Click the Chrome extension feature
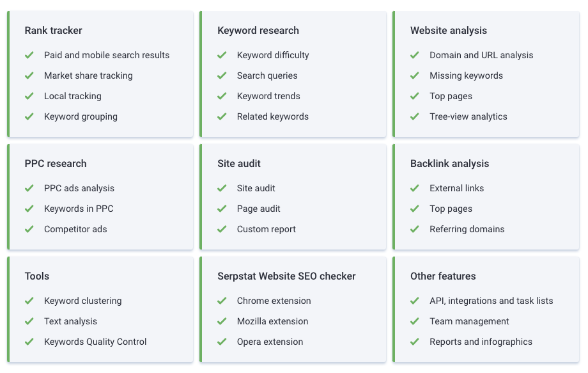Image resolution: width=588 pixels, height=373 pixels. (274, 301)
